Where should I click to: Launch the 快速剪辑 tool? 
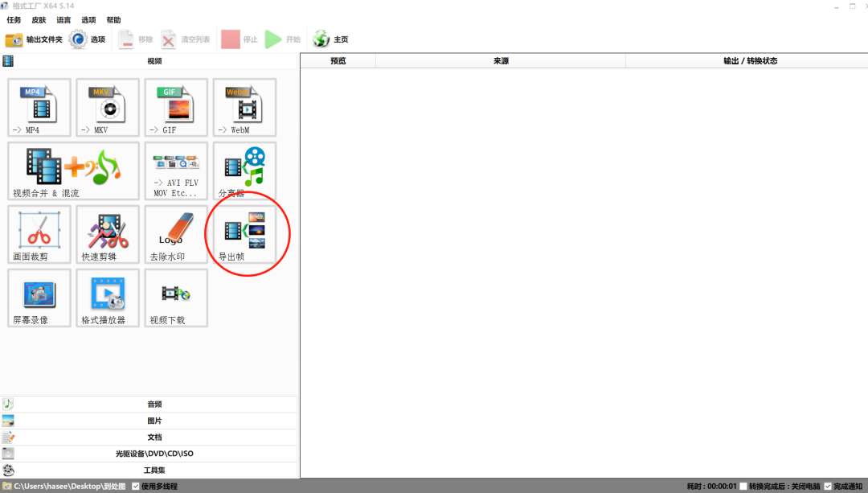[108, 234]
